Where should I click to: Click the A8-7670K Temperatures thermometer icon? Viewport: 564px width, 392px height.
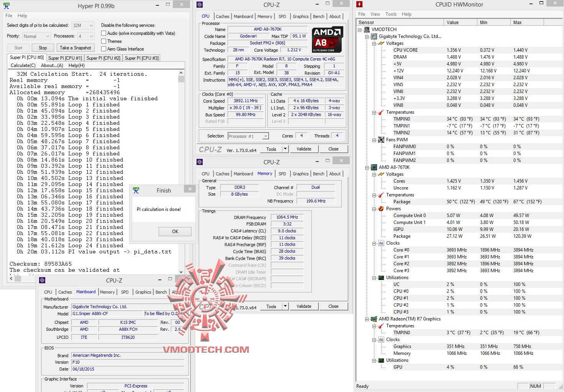(381, 195)
